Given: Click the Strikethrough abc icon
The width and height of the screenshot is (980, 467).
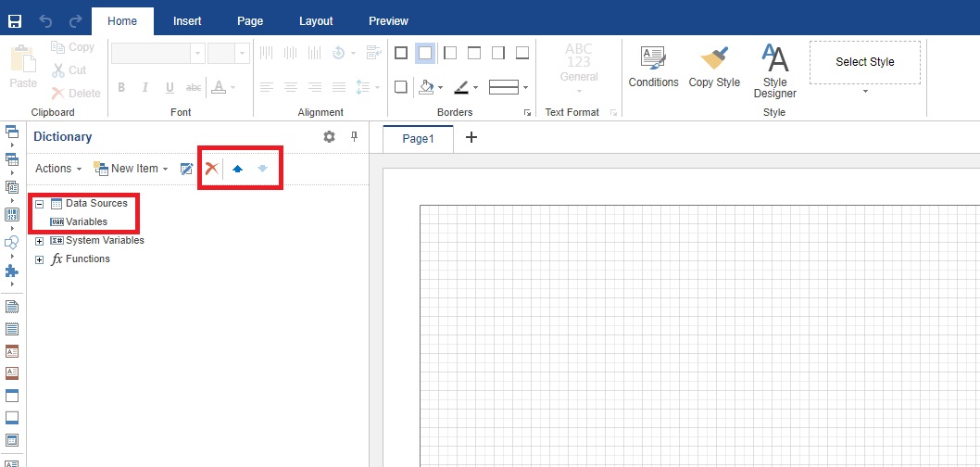Looking at the screenshot, I should [x=193, y=87].
